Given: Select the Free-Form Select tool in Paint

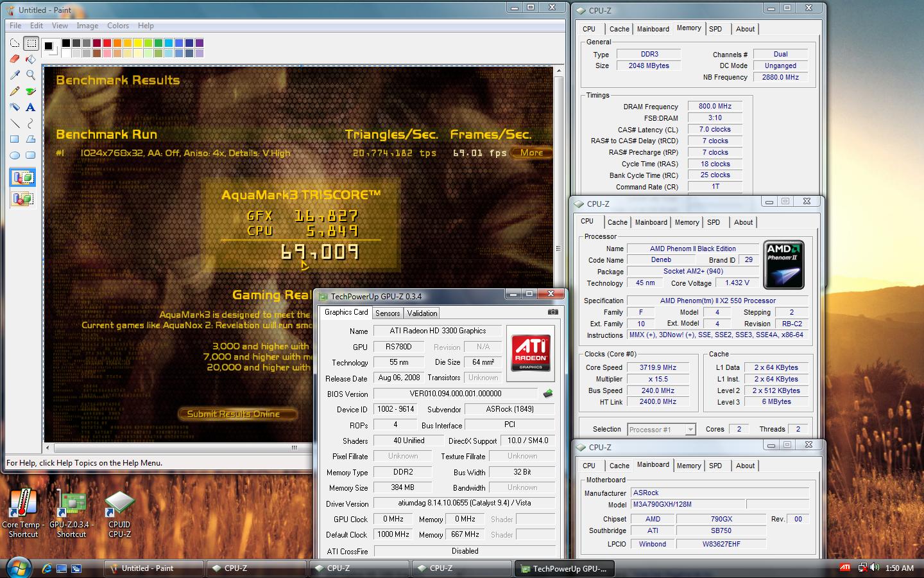Looking at the screenshot, I should click(x=15, y=44).
